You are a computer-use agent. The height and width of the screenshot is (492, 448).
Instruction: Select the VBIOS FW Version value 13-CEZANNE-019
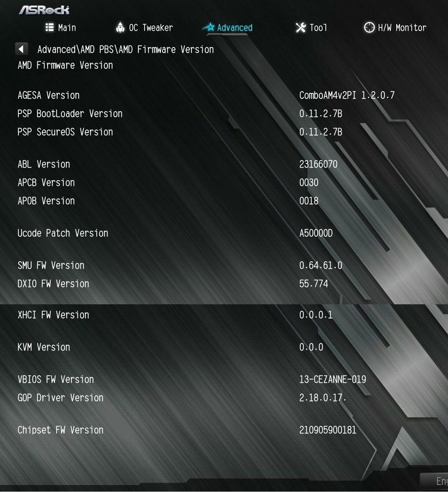pos(332,379)
